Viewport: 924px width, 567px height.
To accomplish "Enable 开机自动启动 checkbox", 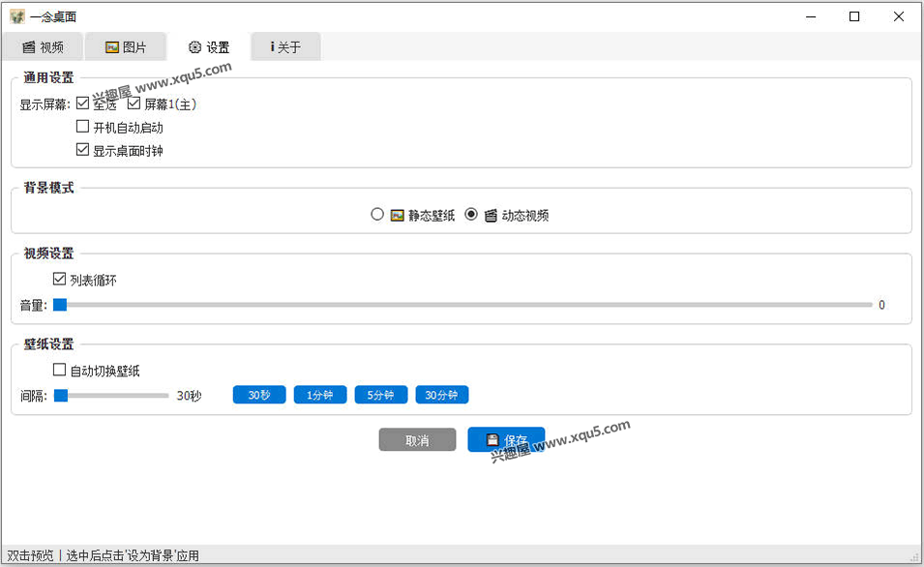I will 83,127.
